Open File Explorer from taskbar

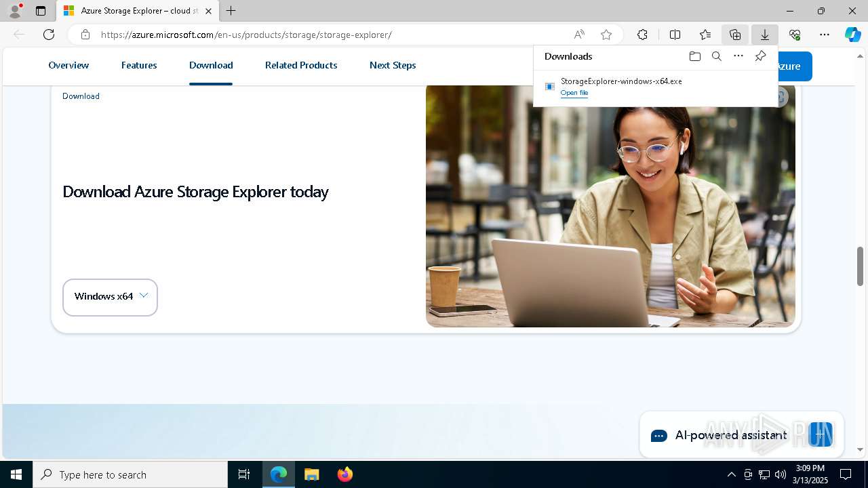click(x=311, y=474)
